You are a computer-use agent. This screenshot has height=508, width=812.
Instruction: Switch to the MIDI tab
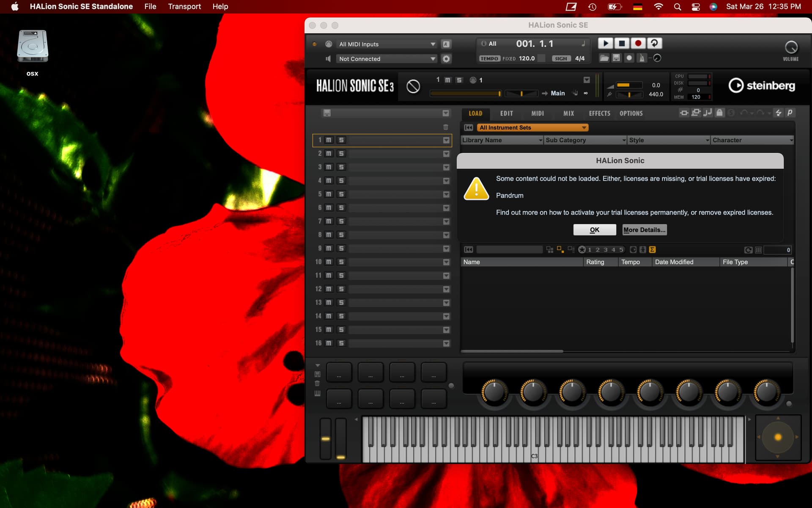538,113
